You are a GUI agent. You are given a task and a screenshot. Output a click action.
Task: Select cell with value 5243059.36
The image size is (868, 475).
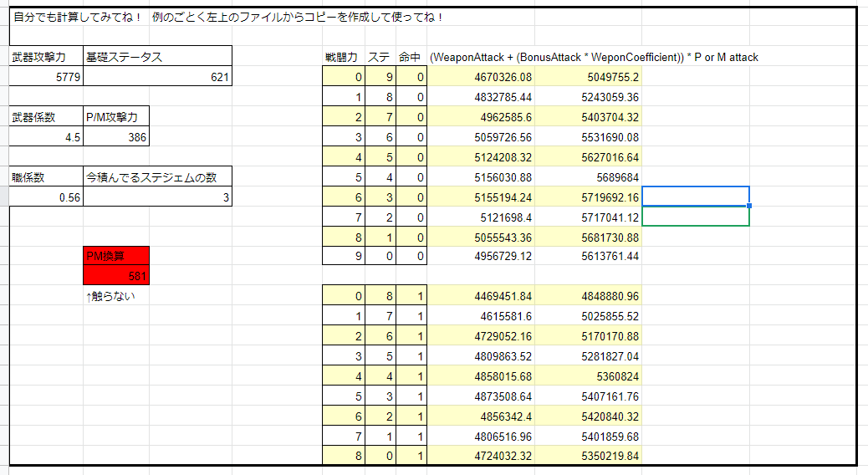click(x=588, y=97)
